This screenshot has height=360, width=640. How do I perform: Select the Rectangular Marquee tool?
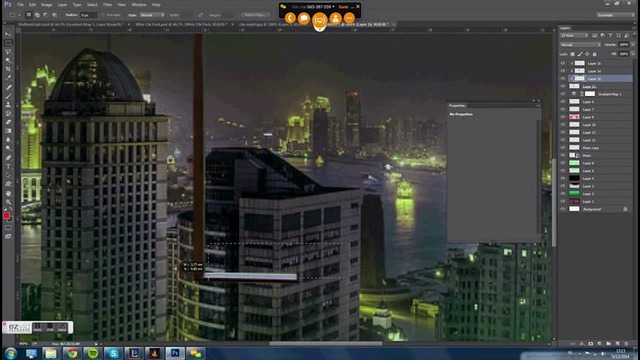[8, 42]
